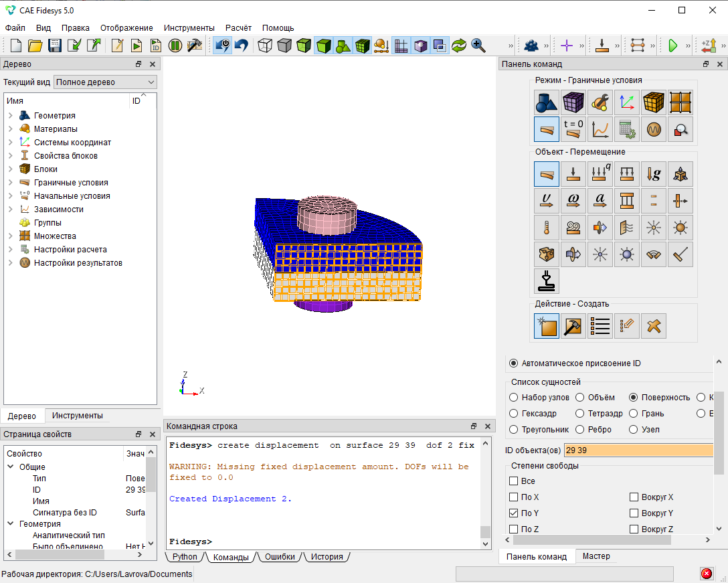Open file using the folder icon
Screen dimensions: 728x583
35,46
